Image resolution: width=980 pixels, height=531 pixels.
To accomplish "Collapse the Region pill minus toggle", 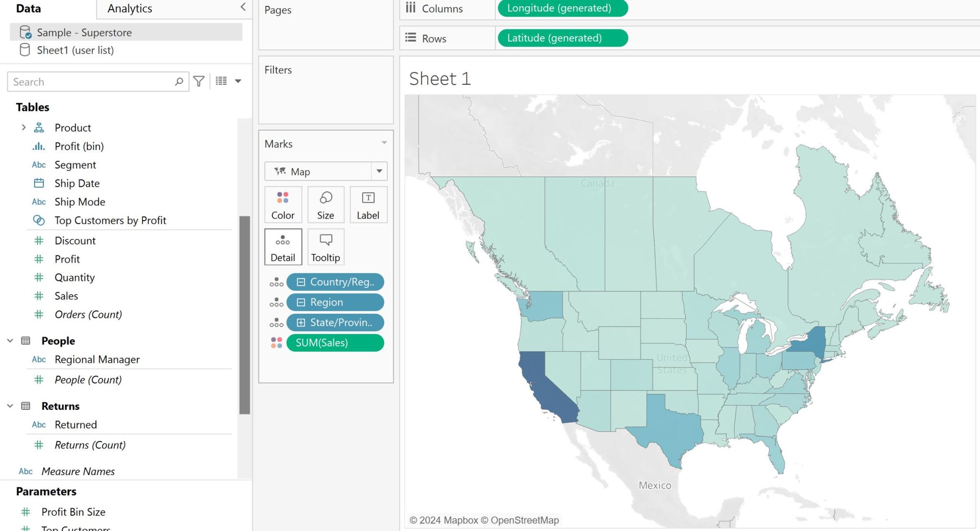I will [x=301, y=302].
